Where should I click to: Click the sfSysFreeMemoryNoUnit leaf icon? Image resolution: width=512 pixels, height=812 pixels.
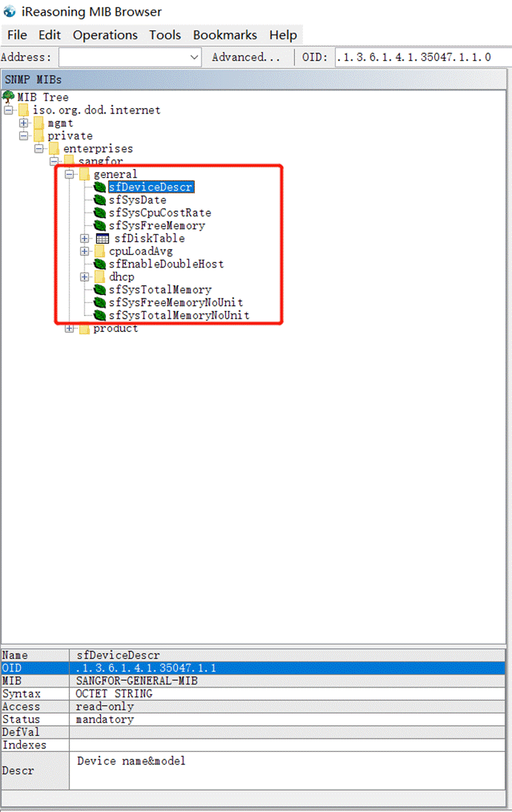tap(100, 302)
